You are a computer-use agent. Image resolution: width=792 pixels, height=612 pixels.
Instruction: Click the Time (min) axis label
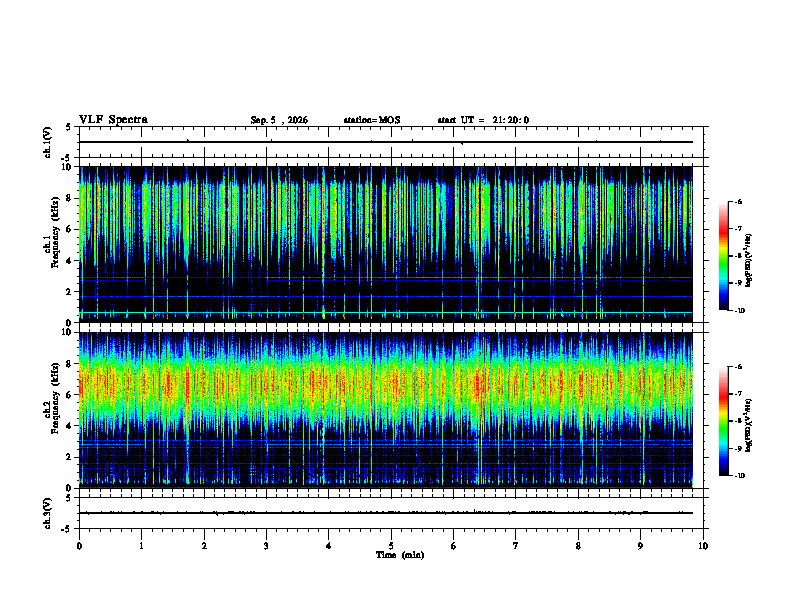[400, 555]
